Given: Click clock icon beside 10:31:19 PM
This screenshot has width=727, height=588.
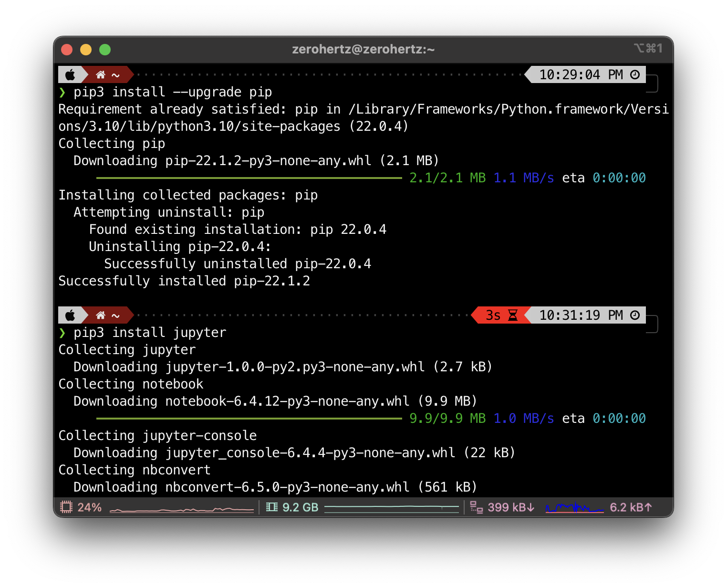Looking at the screenshot, I should pos(635,315).
